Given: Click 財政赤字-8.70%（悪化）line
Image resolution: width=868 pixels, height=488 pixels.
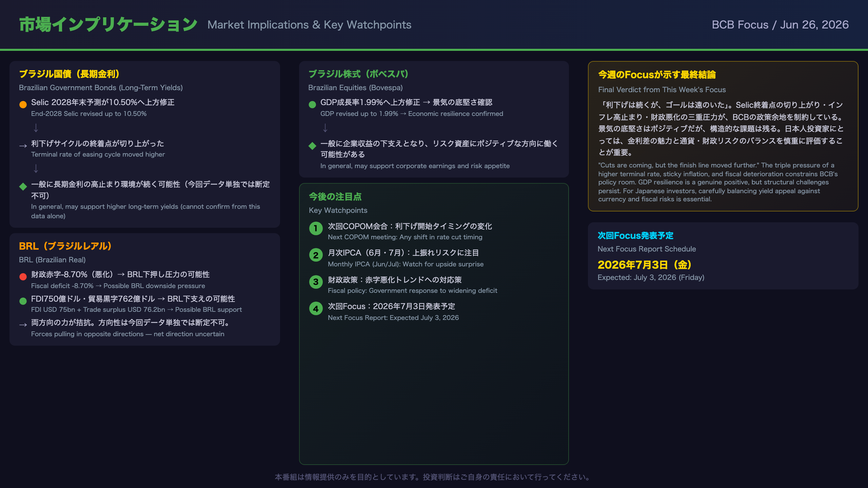Looking at the screenshot, I should pos(120,274).
